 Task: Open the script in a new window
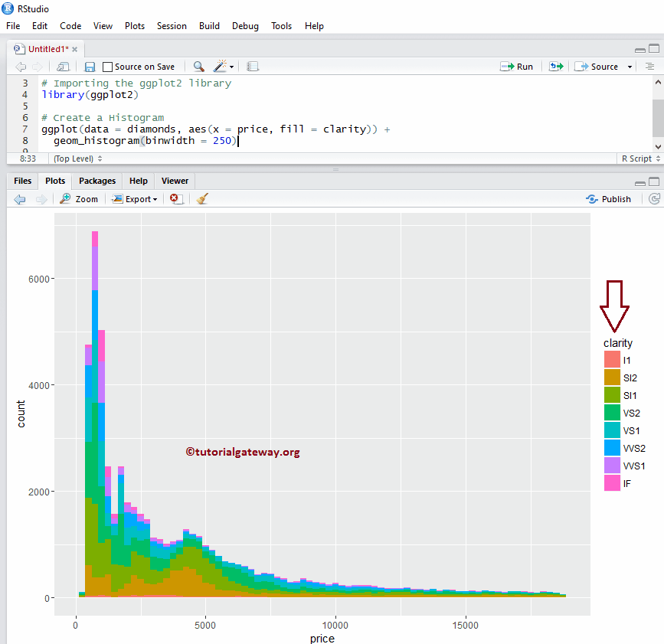tap(63, 67)
